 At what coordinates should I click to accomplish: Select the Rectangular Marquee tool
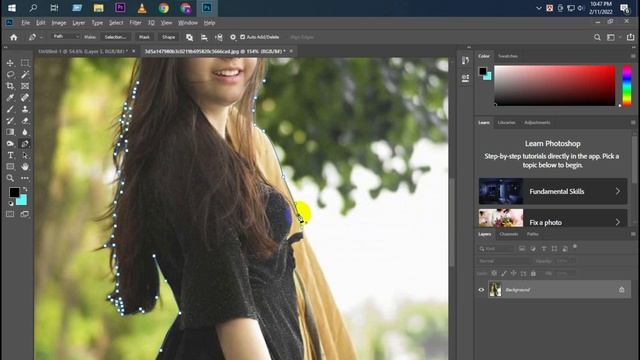(x=25, y=63)
